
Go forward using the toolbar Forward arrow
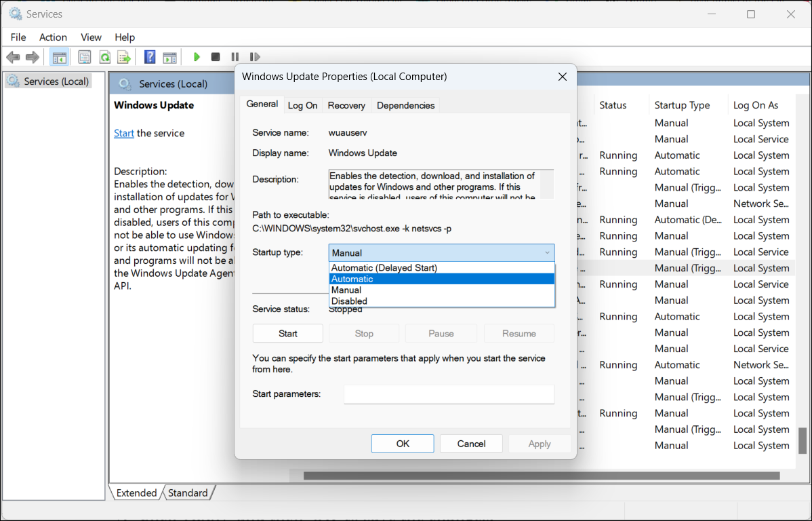[32, 57]
